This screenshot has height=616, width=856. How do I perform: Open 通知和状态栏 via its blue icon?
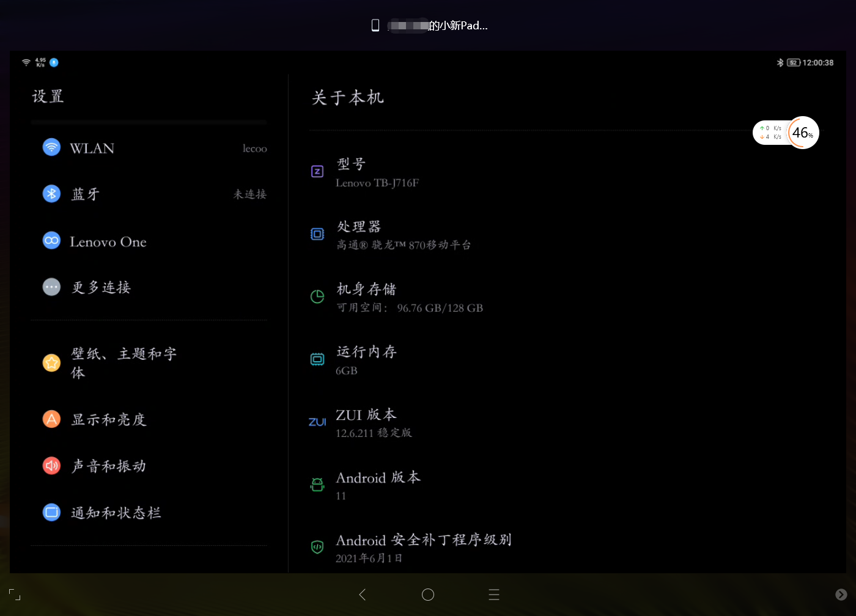coord(51,512)
